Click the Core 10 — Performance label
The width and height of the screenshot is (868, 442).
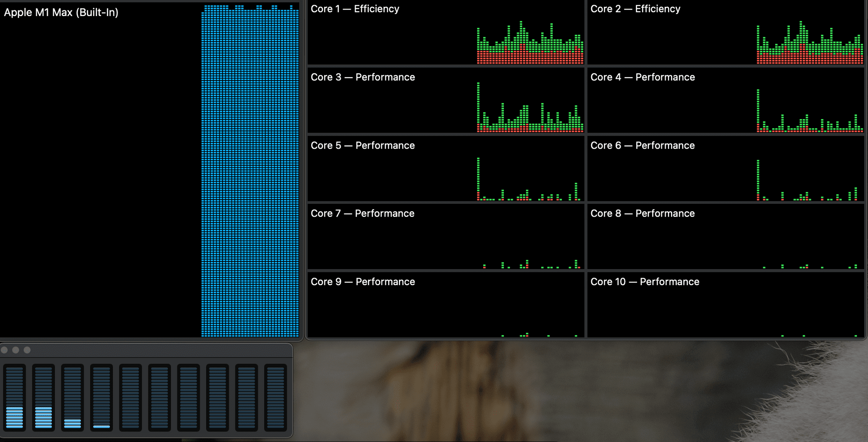pyautogui.click(x=645, y=282)
